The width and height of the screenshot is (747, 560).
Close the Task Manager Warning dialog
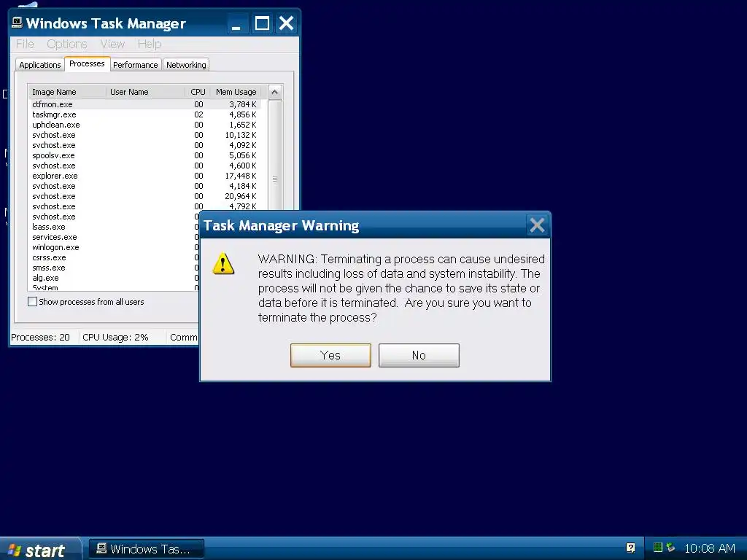click(x=537, y=225)
